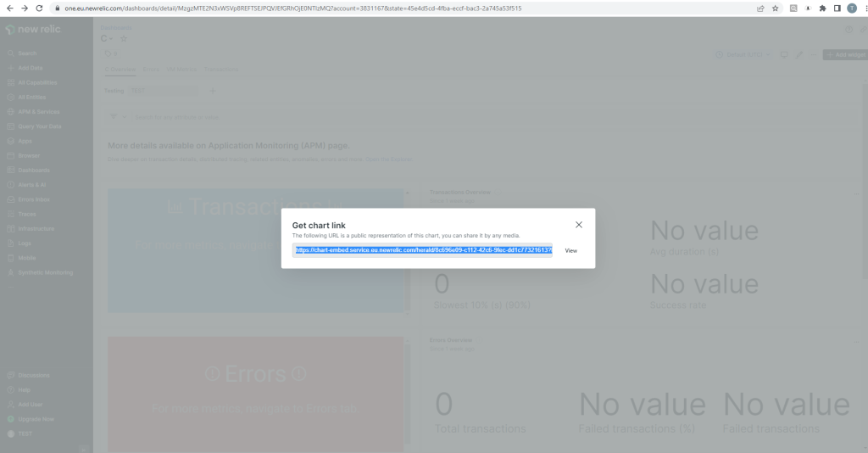Viewport: 868px width, 453px height.
Task: Expand the filter icon dropdown
Action: pyautogui.click(x=119, y=117)
